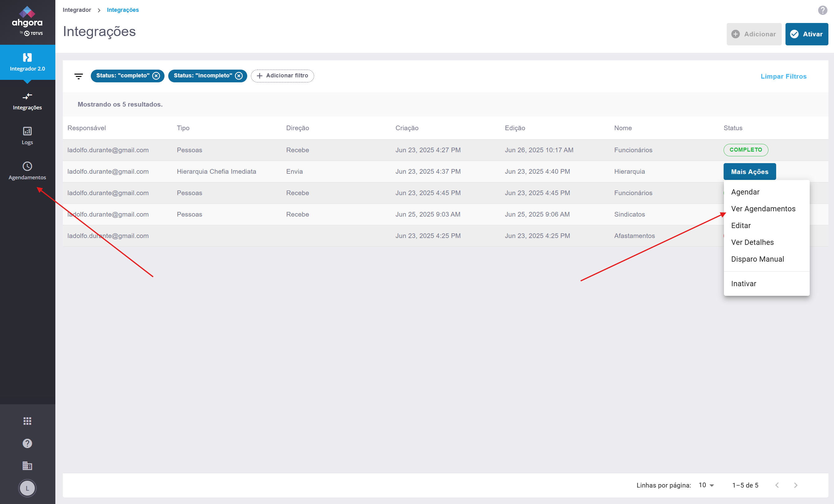Image resolution: width=834 pixels, height=504 pixels.
Task: Open the apps grid icon
Action: tap(27, 421)
